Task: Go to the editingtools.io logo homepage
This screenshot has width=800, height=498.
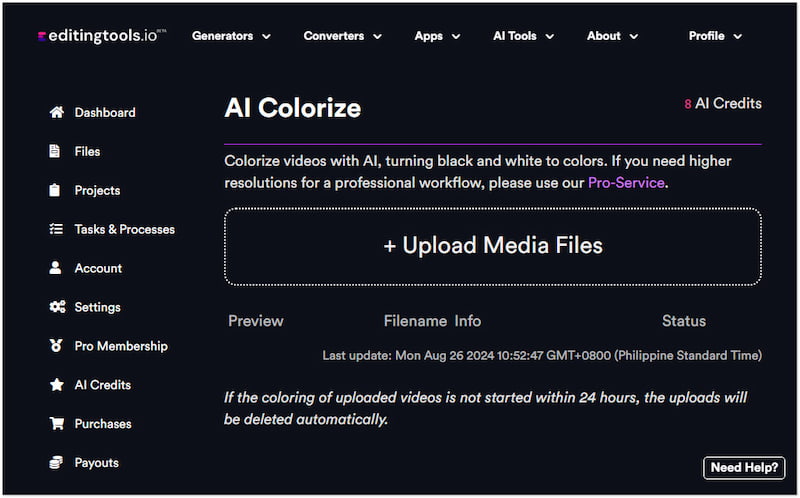Action: click(101, 36)
